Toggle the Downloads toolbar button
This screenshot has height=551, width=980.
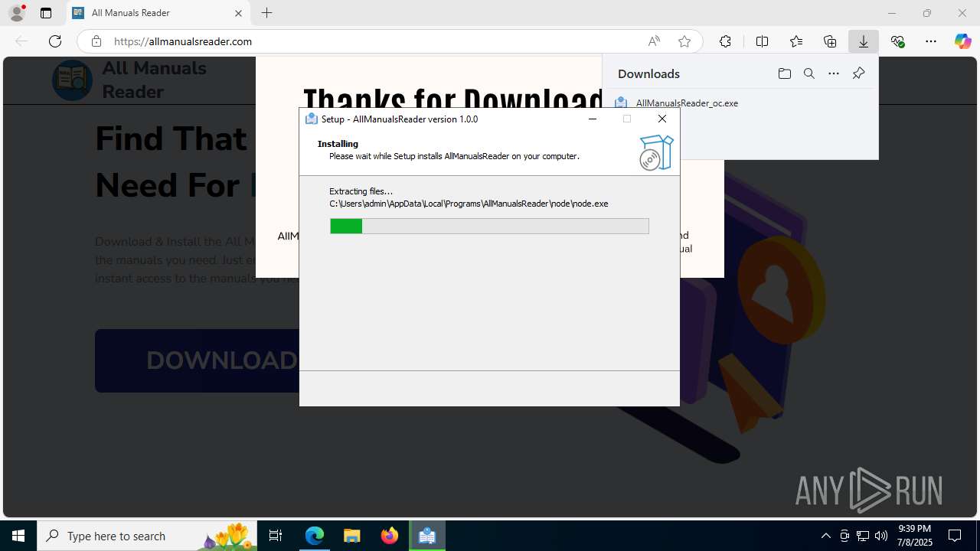[x=864, y=41]
